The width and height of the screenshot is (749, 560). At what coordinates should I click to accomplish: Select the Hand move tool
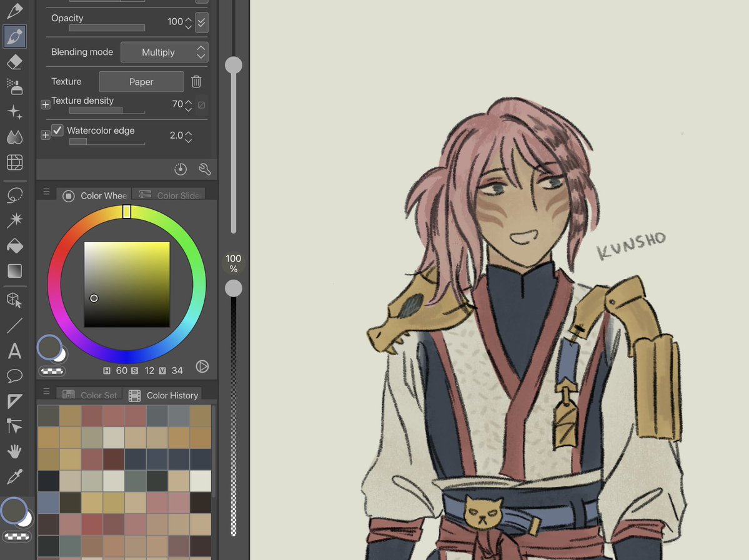tap(15, 451)
